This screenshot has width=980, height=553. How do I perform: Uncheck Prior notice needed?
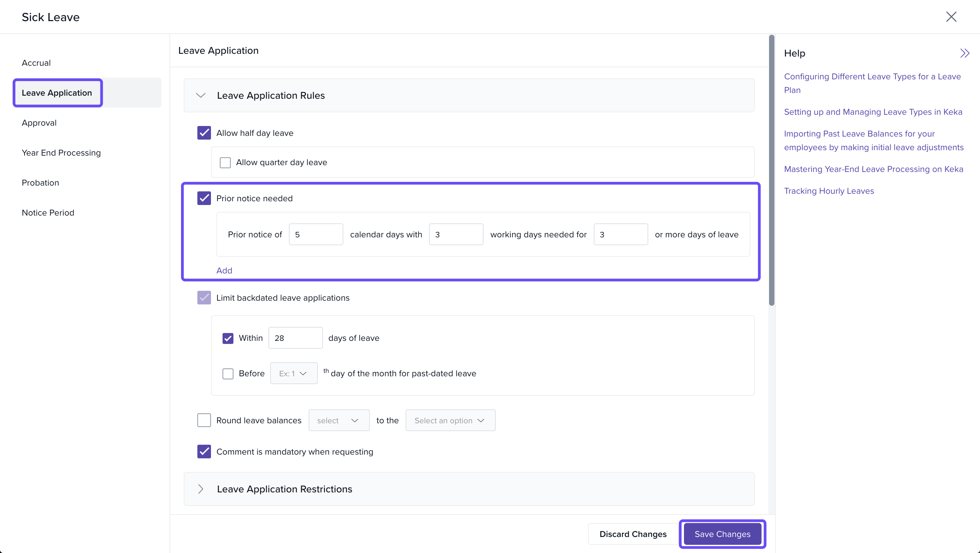click(204, 198)
